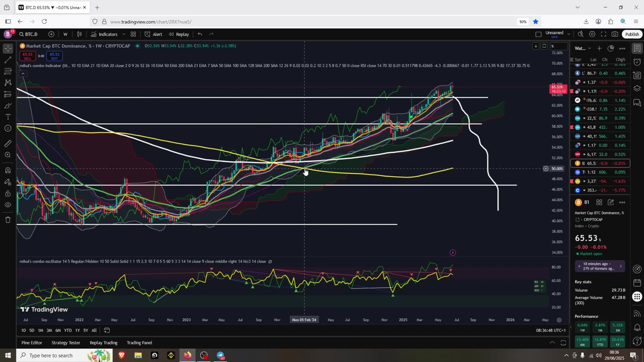Open the Wat... watchlist name dropdown
The width and height of the screenshot is (644, 362).
tap(584, 48)
